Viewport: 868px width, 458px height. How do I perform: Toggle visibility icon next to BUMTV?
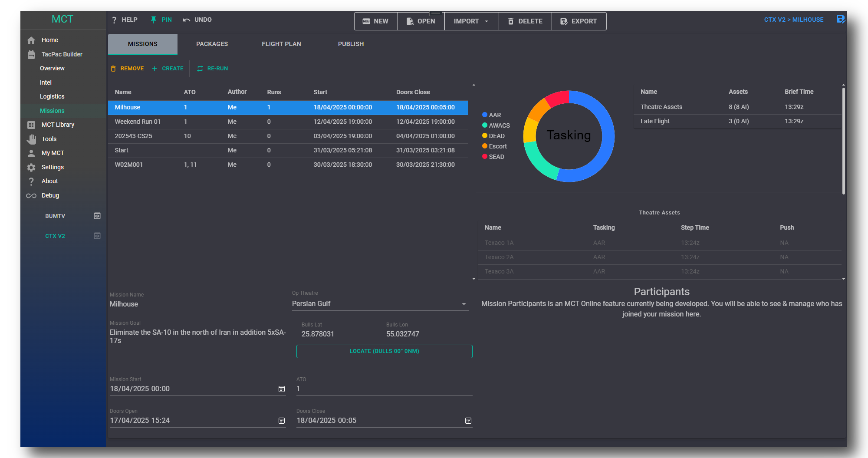[97, 216]
